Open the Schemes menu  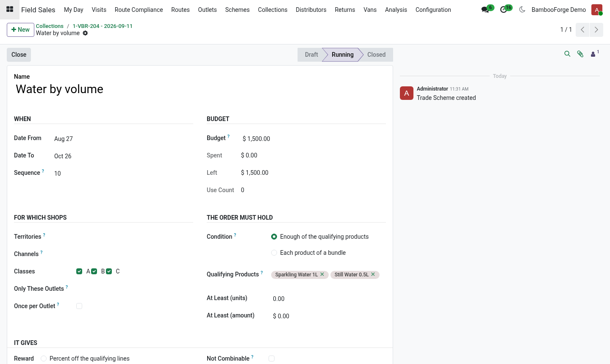[237, 9]
